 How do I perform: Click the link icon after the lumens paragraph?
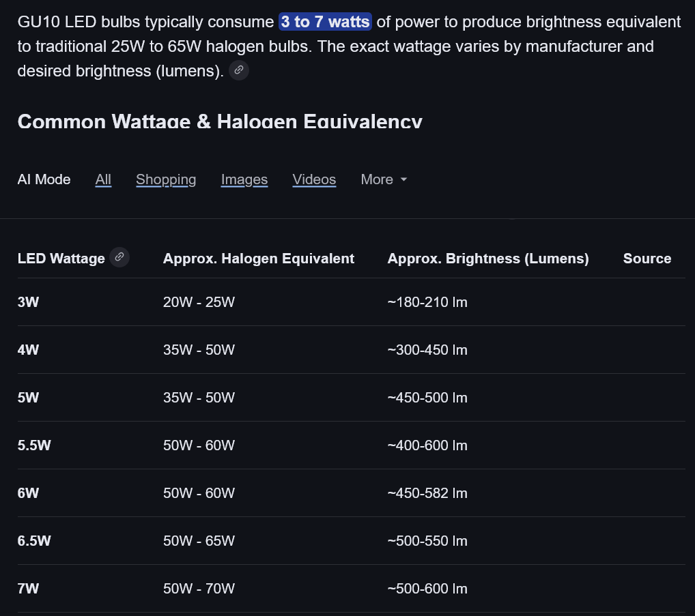239,70
